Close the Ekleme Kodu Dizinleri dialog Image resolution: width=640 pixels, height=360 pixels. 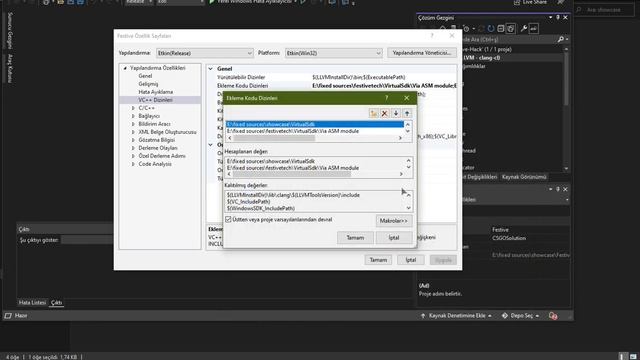tap(407, 98)
